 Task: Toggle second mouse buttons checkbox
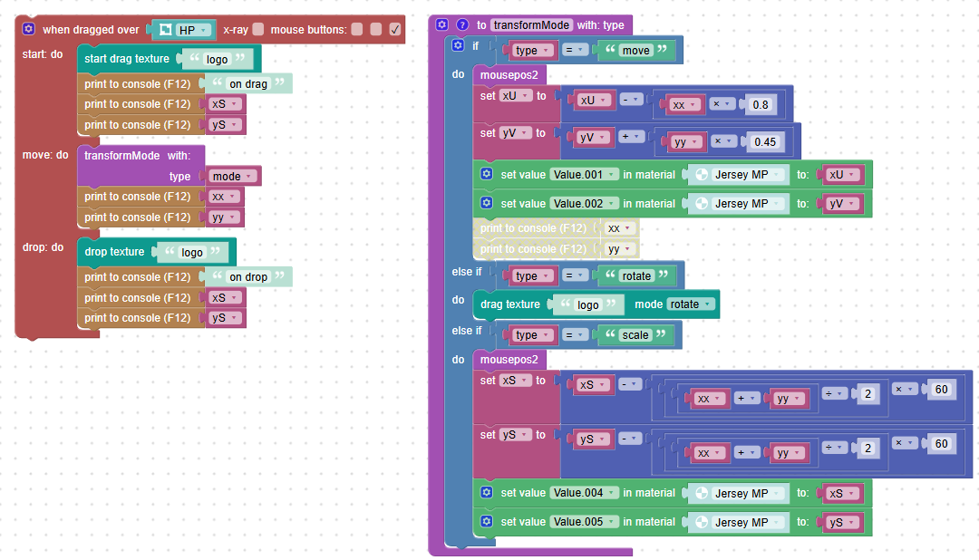tap(376, 29)
